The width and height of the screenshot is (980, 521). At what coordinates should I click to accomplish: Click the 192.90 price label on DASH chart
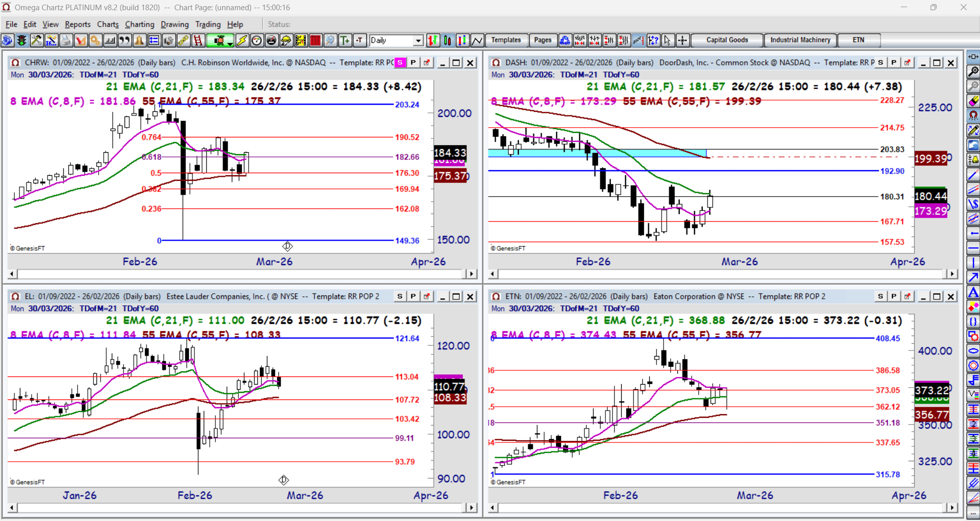tap(892, 171)
